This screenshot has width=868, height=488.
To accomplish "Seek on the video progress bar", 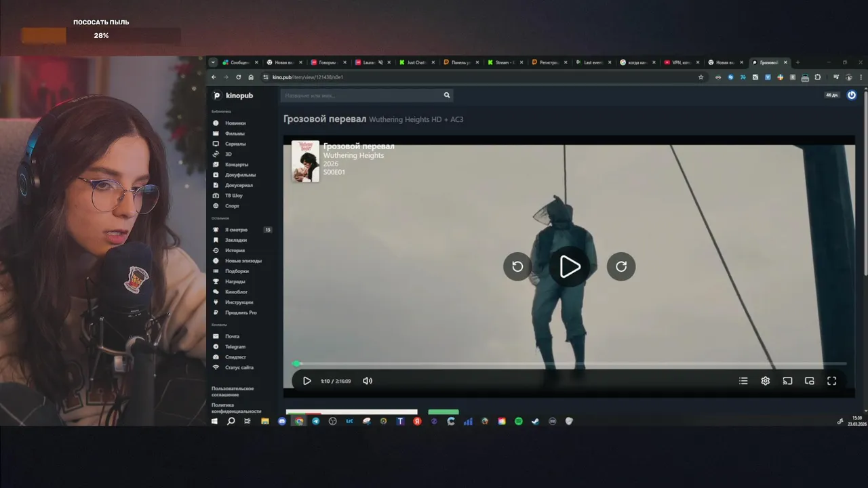I will tap(570, 364).
